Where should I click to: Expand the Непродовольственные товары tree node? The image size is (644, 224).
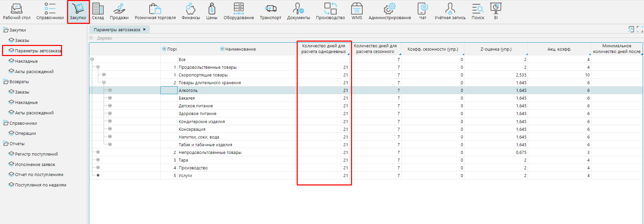[98, 152]
